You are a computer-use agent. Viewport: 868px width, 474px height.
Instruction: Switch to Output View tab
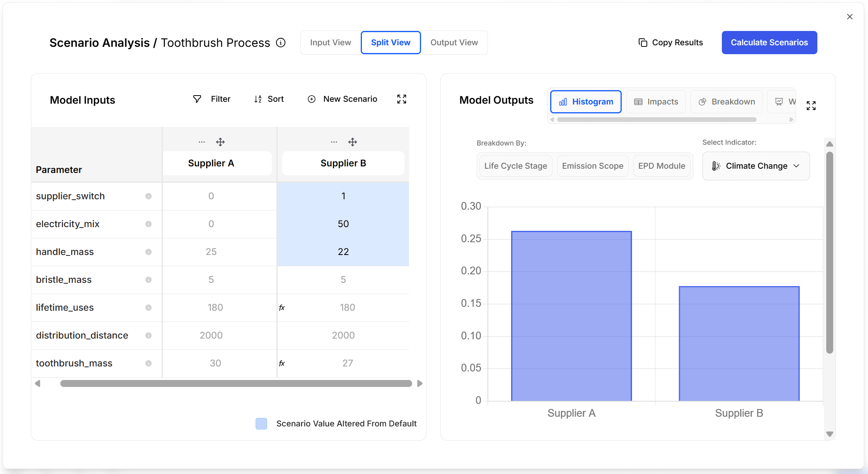(454, 43)
